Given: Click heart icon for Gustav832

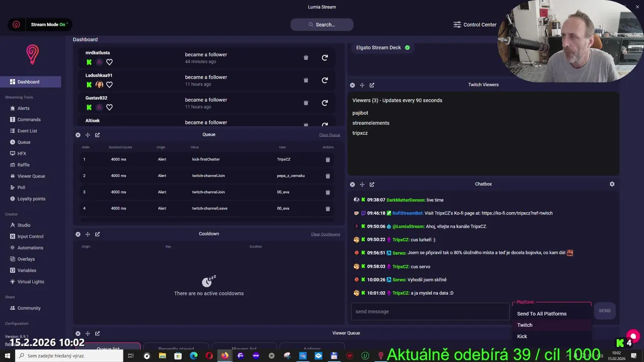Looking at the screenshot, I should pyautogui.click(x=109, y=108).
